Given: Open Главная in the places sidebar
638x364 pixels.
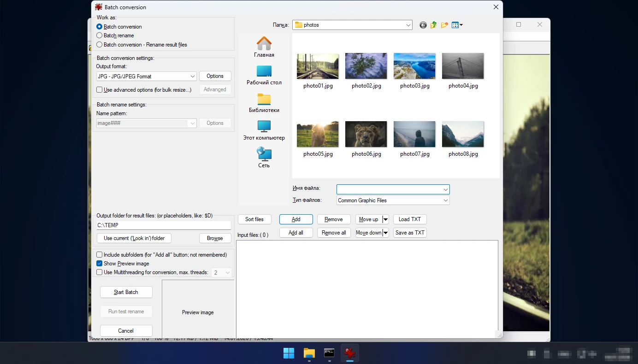Looking at the screenshot, I should coord(264,47).
